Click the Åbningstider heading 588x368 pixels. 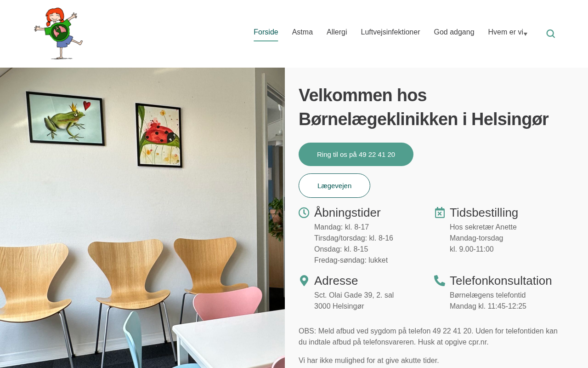click(x=347, y=213)
